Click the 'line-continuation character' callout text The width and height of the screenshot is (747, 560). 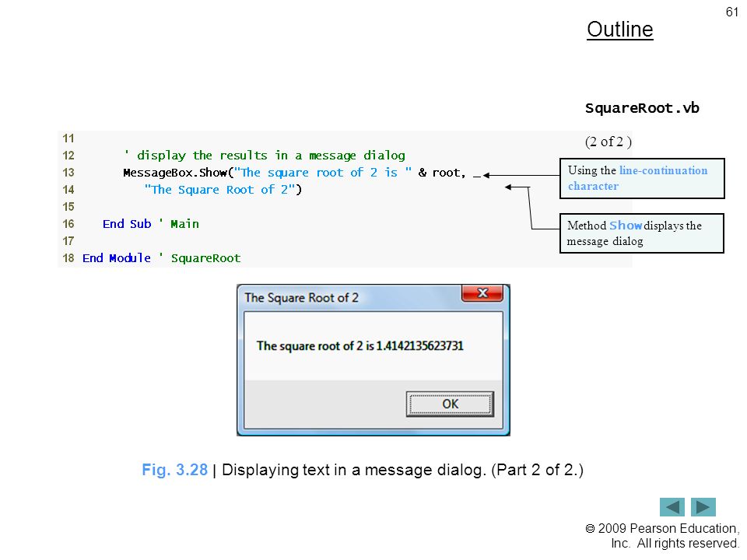click(x=638, y=178)
